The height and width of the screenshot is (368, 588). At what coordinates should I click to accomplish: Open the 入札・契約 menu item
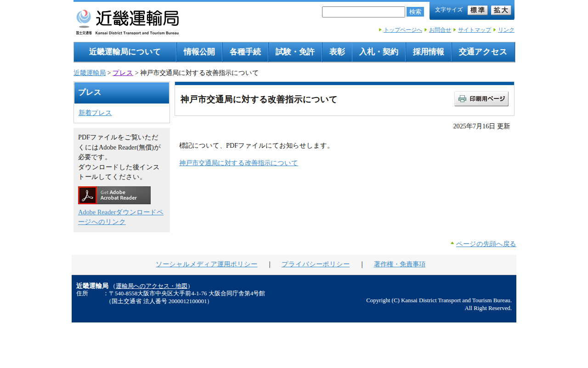pyautogui.click(x=379, y=52)
